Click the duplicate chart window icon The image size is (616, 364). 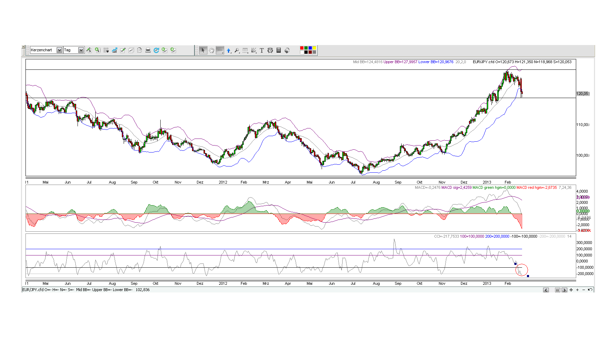tap(131, 50)
